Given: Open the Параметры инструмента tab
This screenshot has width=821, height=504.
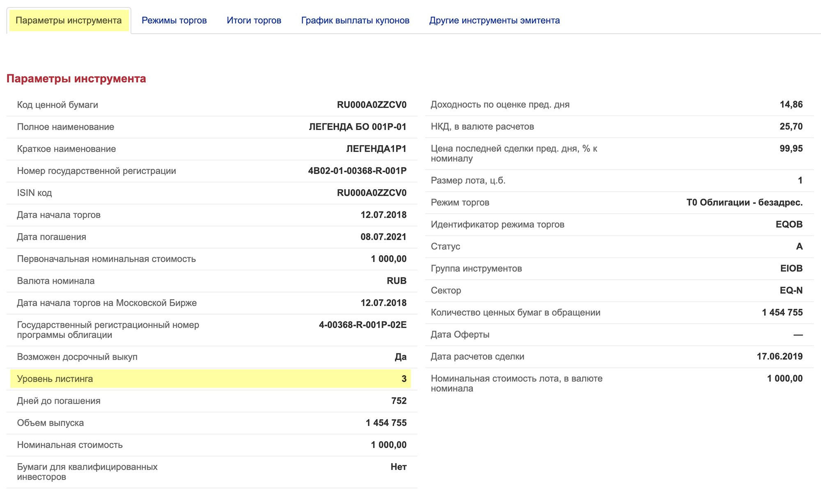Looking at the screenshot, I should 69,21.
